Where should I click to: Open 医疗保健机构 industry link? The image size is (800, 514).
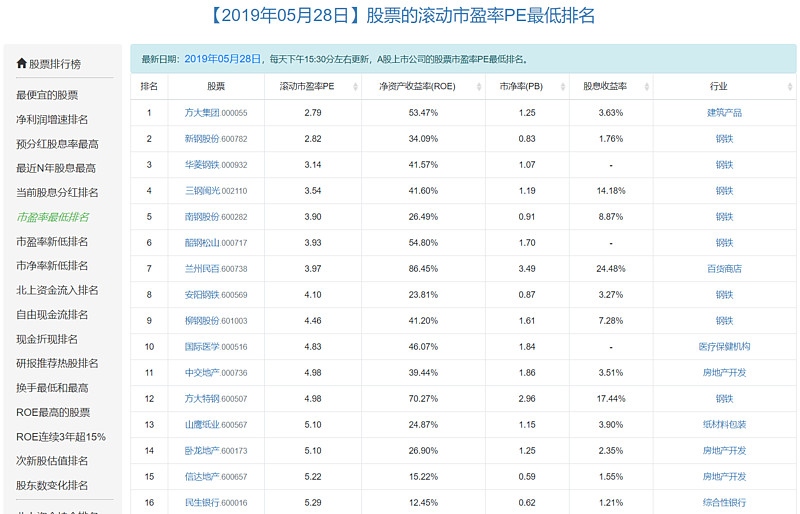(x=724, y=347)
